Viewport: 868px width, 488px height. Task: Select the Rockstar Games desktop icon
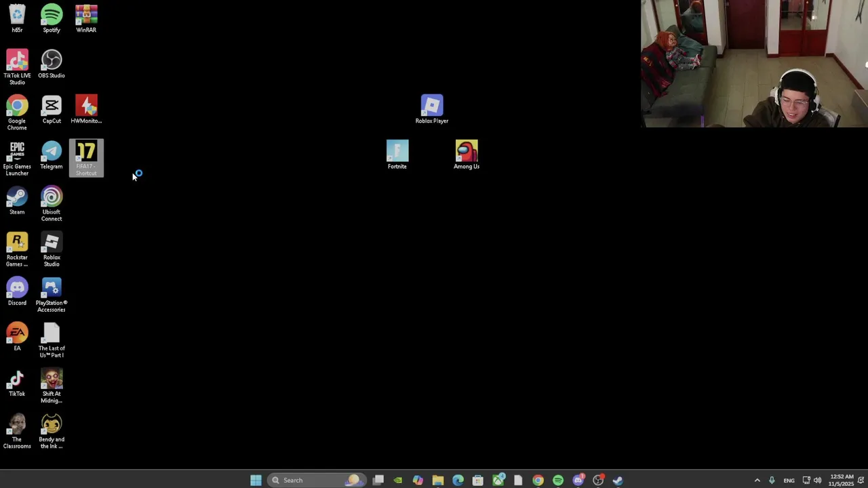click(17, 249)
